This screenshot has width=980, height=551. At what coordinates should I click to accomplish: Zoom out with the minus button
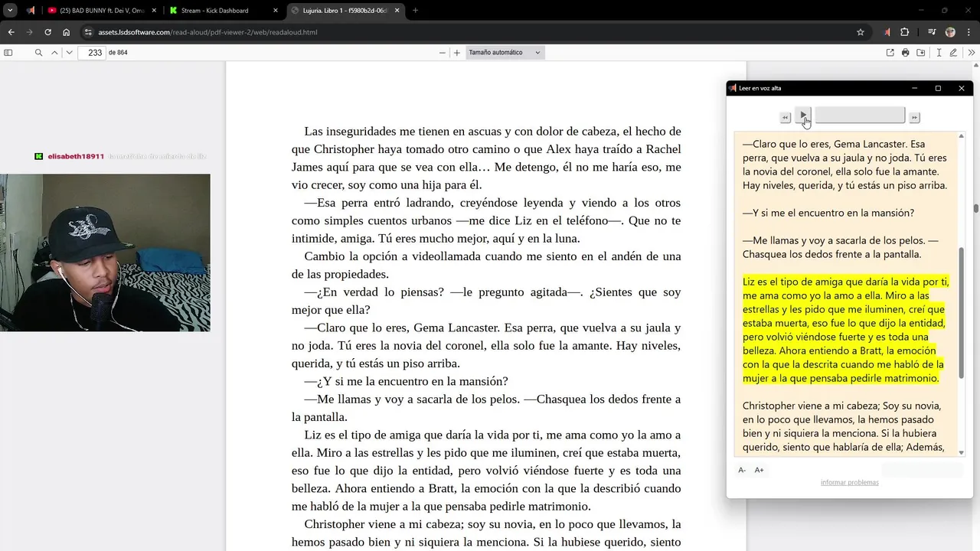[442, 53]
